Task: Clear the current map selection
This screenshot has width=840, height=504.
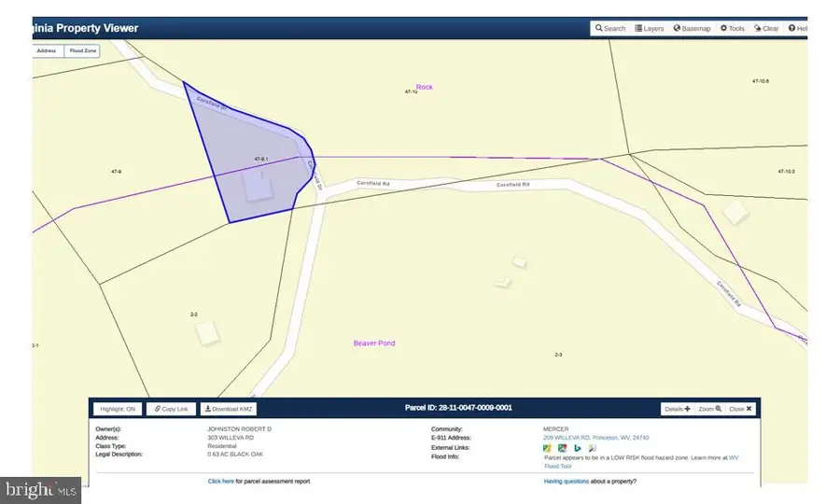Action: 766,28
